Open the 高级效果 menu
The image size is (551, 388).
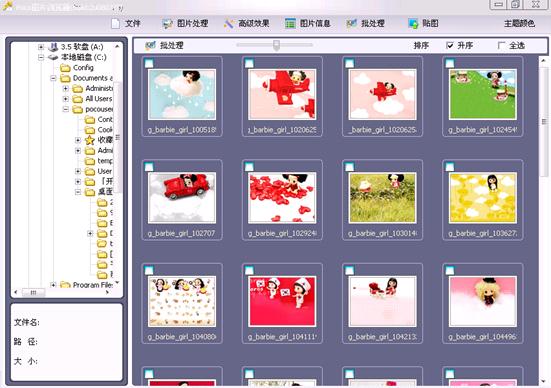click(246, 24)
